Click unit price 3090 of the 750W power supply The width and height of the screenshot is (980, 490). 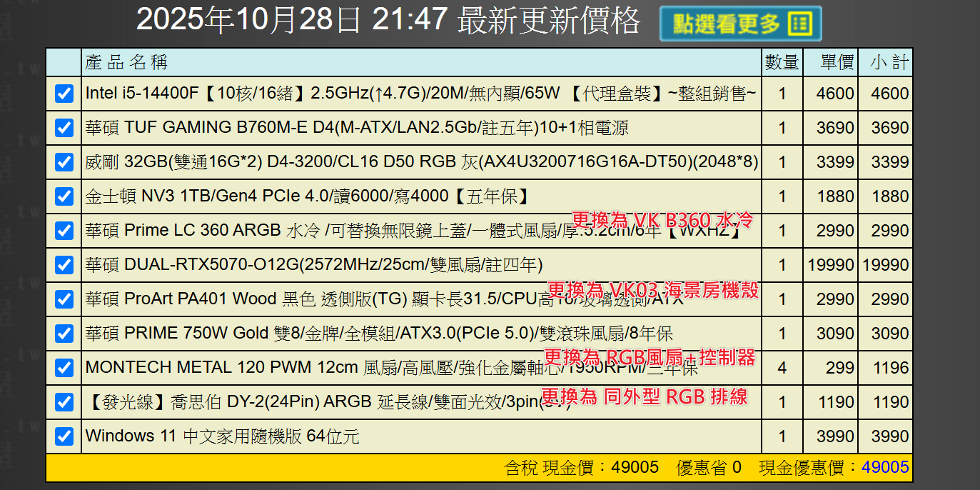pyautogui.click(x=835, y=334)
